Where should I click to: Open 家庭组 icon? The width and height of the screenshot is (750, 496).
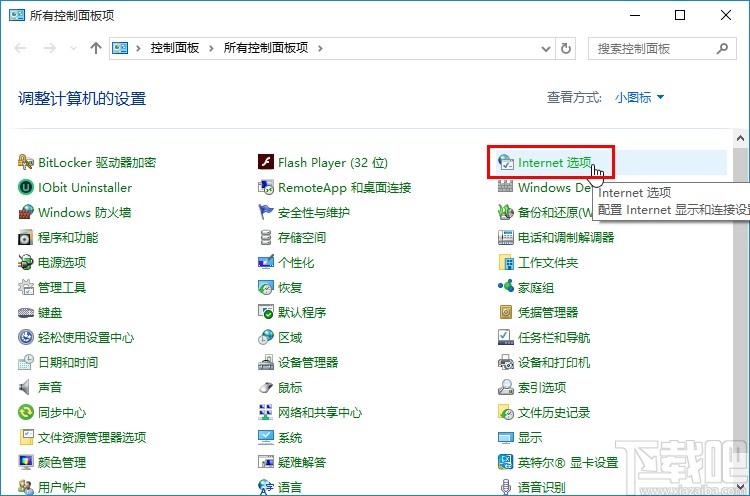(506, 287)
